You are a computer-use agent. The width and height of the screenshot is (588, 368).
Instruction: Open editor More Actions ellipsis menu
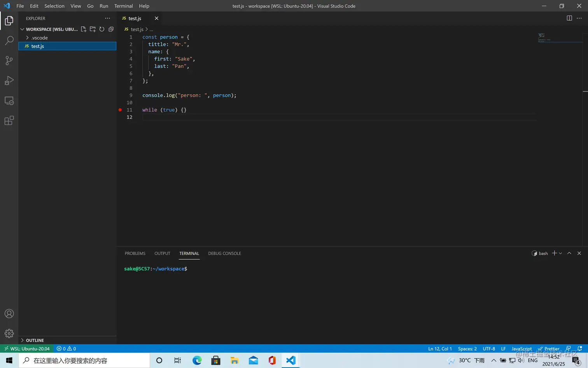pyautogui.click(x=579, y=18)
